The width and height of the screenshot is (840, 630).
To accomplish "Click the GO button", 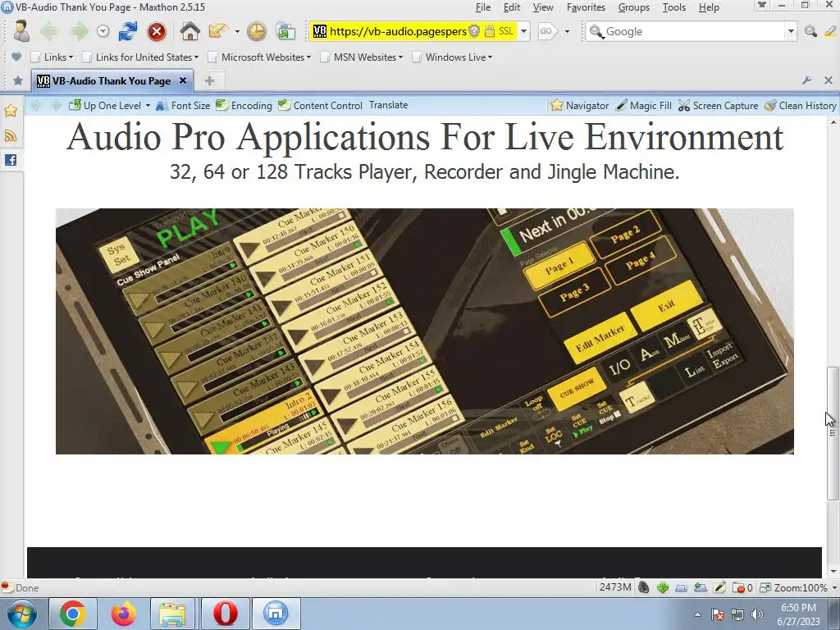I will (547, 31).
